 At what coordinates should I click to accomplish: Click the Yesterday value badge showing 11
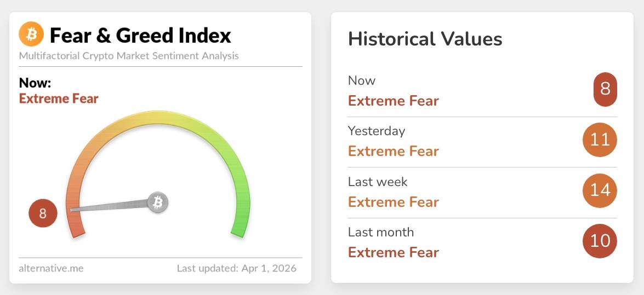tap(600, 140)
